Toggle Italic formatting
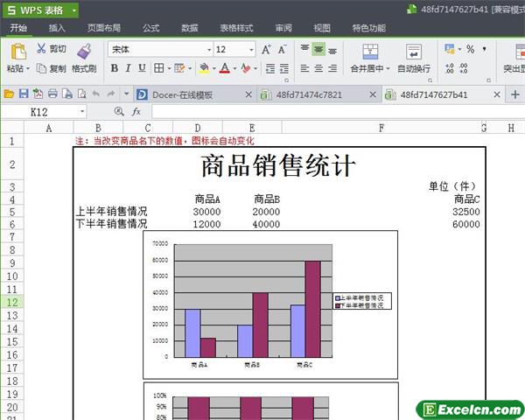 point(129,68)
